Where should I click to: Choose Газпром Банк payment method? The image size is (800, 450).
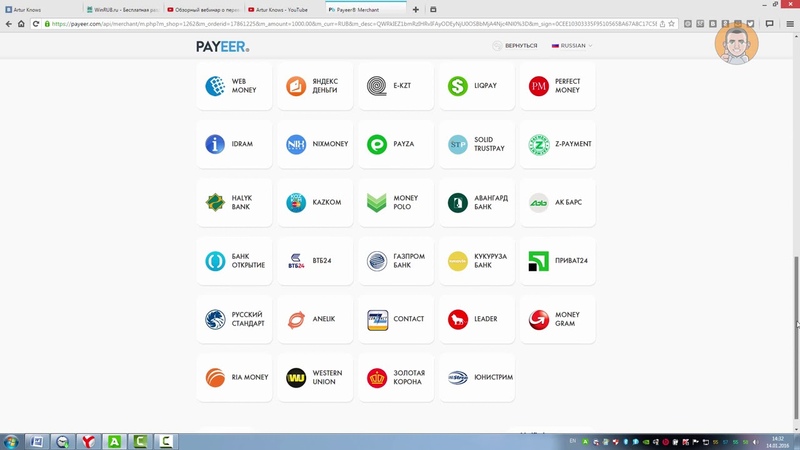(396, 261)
